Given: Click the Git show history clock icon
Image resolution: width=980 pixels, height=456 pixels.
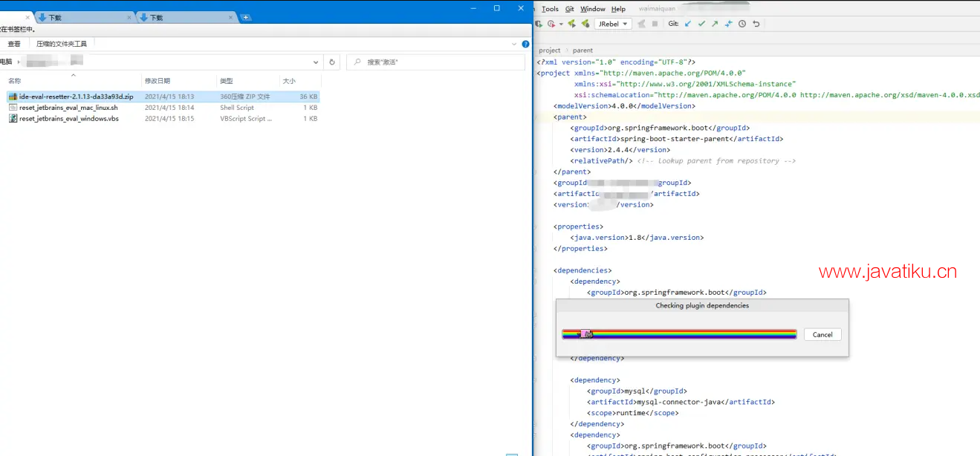Looking at the screenshot, I should click(x=742, y=24).
